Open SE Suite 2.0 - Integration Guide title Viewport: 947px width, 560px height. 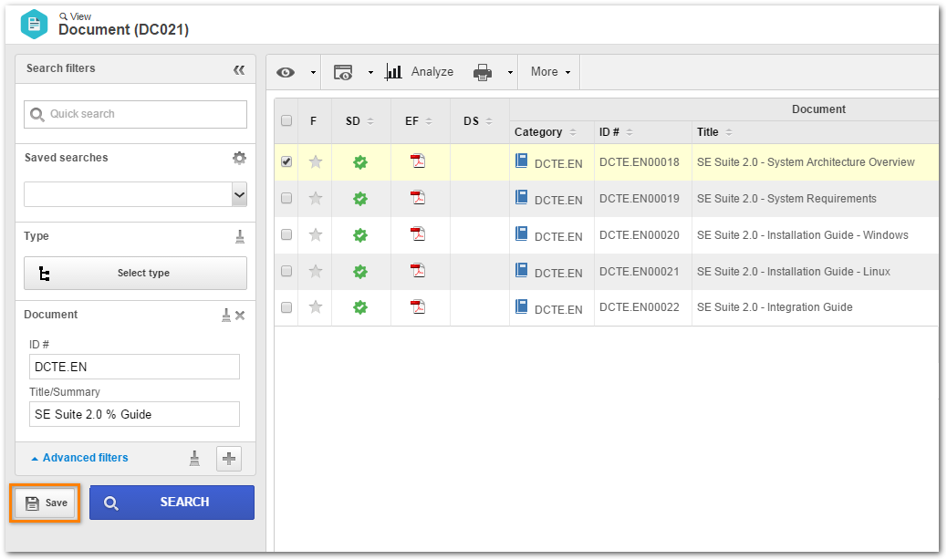[775, 307]
